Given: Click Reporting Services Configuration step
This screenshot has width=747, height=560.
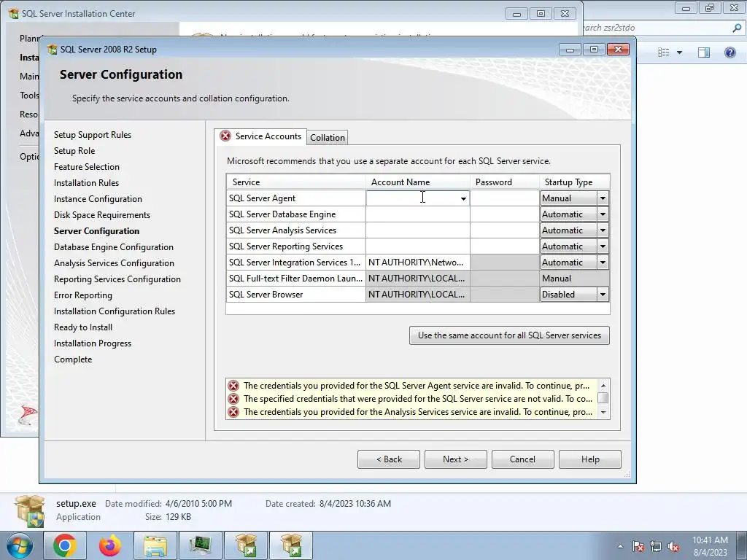Looking at the screenshot, I should 117,279.
